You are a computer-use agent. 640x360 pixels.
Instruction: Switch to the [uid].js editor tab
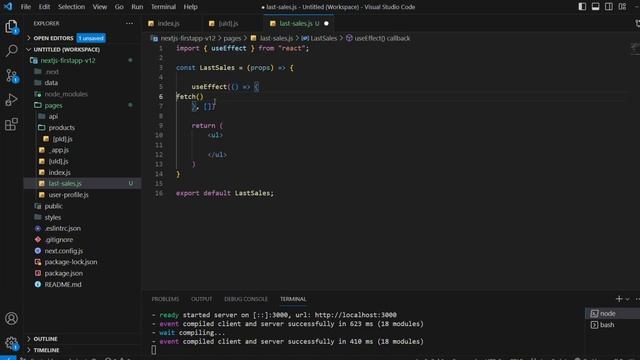tap(228, 24)
